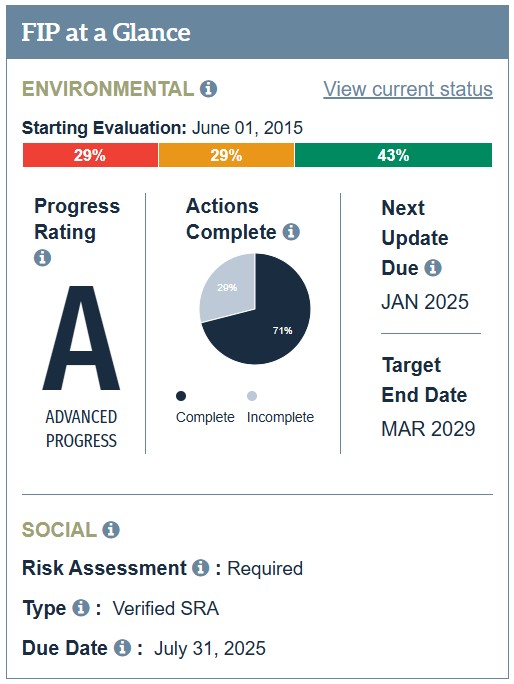Toggle the Complete legend item
Screen dimensions: 514x684
(204, 408)
